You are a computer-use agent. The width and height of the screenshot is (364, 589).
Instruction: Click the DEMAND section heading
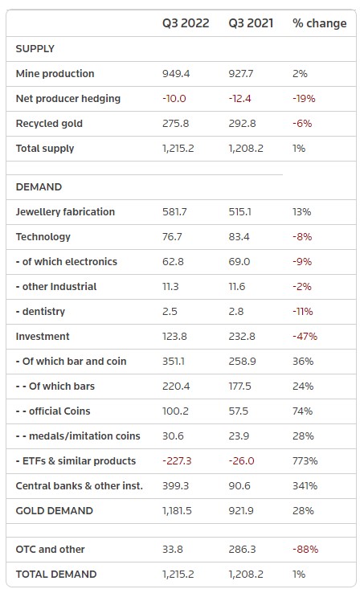39,187
